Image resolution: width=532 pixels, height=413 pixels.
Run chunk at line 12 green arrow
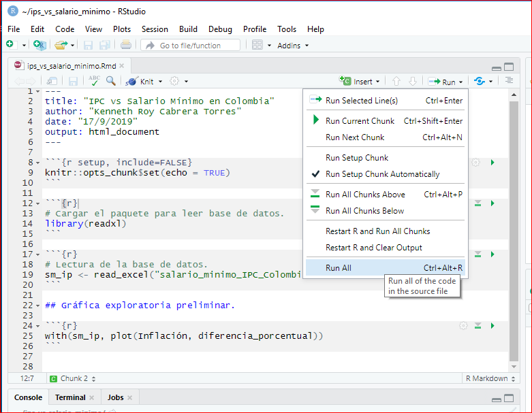pos(492,203)
